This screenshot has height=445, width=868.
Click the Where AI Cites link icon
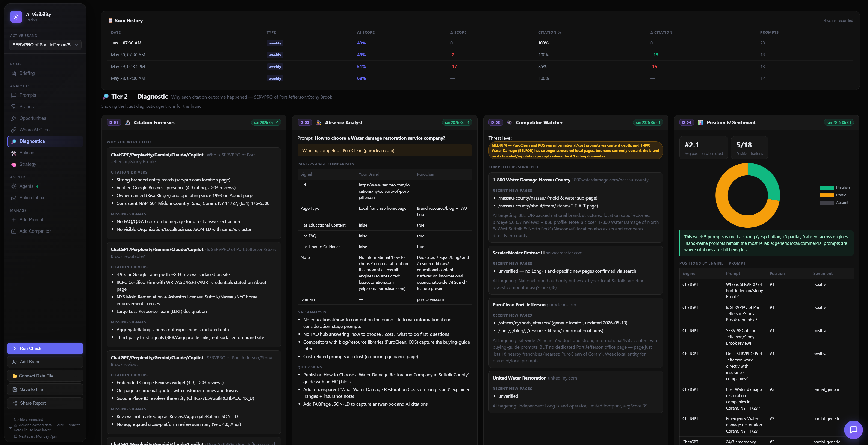tap(13, 130)
